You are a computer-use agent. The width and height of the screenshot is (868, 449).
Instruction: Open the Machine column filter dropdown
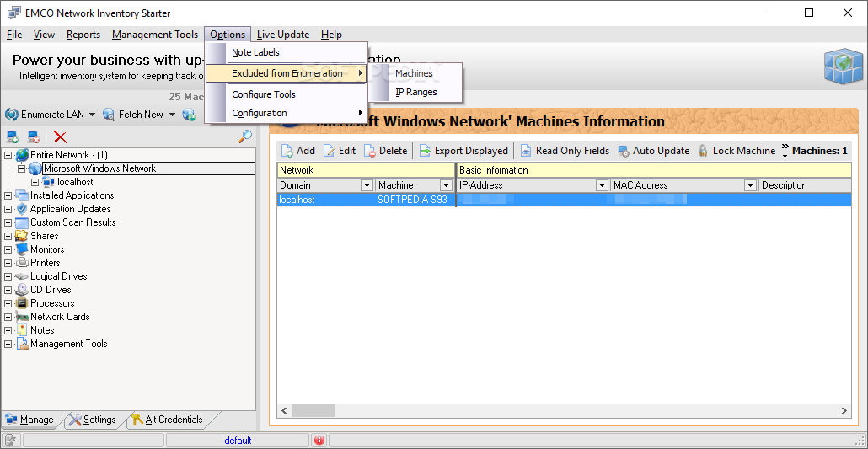(446, 185)
